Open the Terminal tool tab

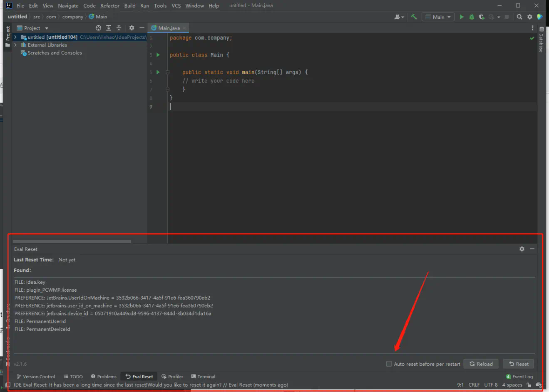coord(203,377)
